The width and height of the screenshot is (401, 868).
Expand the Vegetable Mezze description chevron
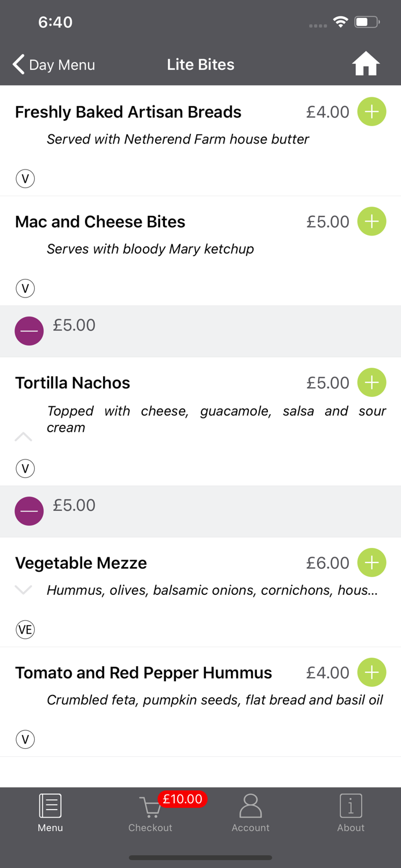pyautogui.click(x=23, y=590)
